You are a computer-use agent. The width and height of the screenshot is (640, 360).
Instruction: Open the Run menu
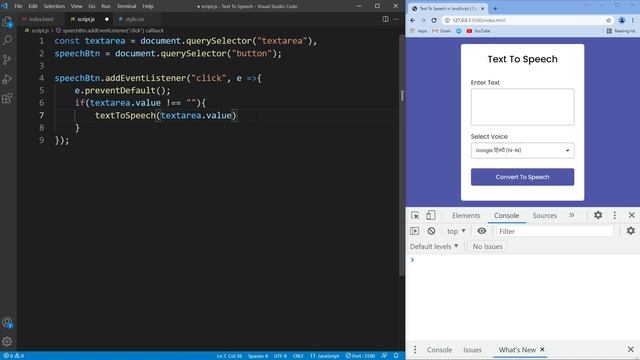pos(106,6)
